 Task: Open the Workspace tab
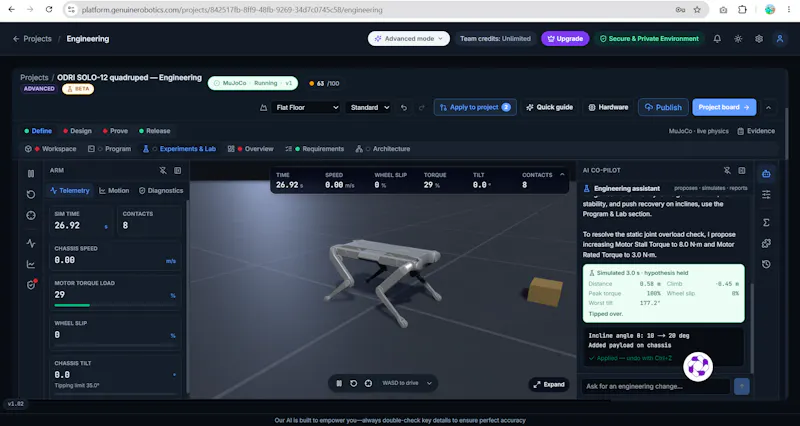click(51, 149)
